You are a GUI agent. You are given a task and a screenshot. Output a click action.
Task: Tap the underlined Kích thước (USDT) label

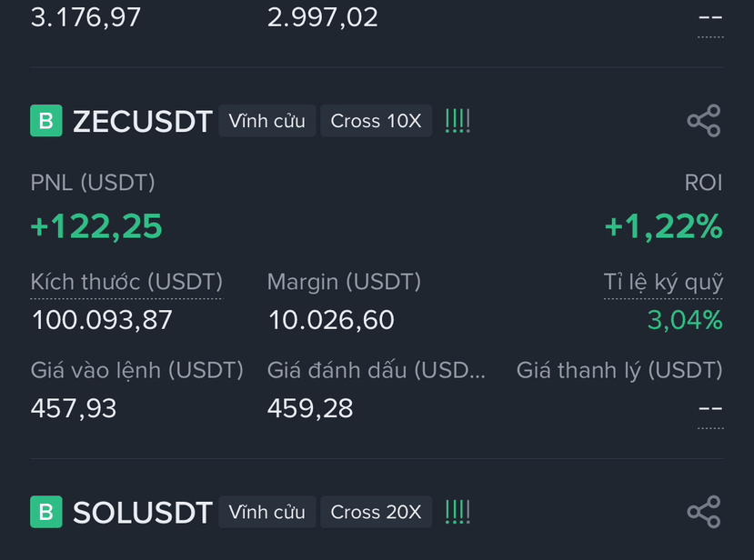tap(126, 282)
